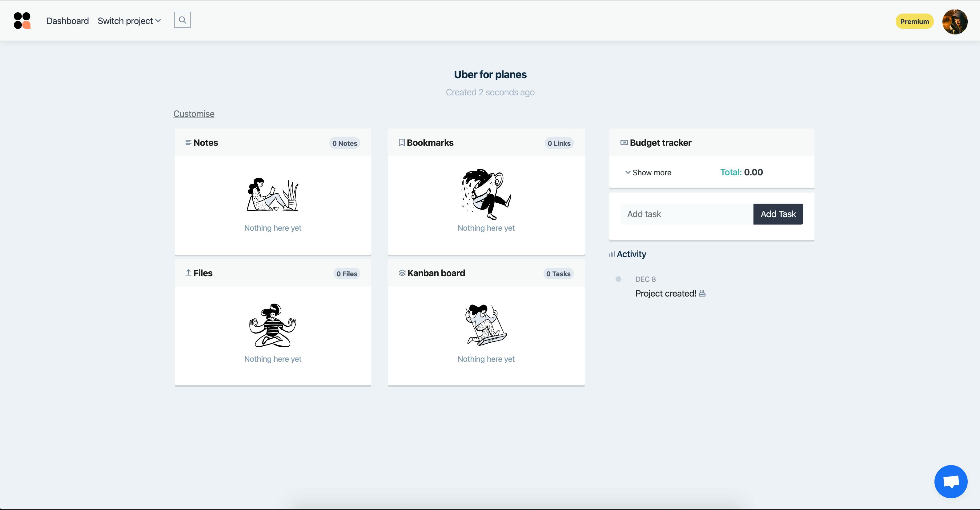
Task: Click the cake icon beside Project created
Action: [702, 293]
